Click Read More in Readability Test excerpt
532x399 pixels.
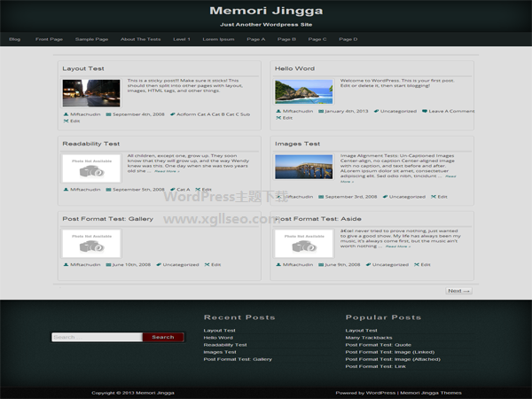coord(167,171)
